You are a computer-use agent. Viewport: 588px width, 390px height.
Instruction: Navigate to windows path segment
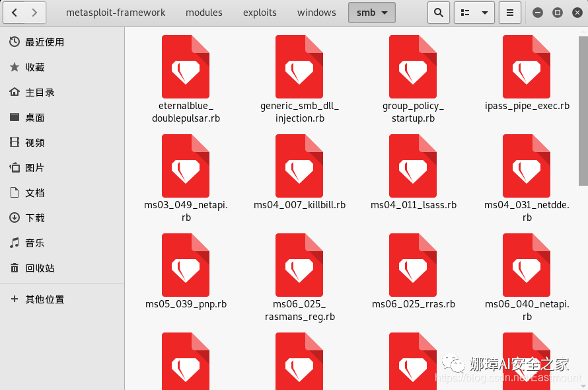pyautogui.click(x=316, y=13)
